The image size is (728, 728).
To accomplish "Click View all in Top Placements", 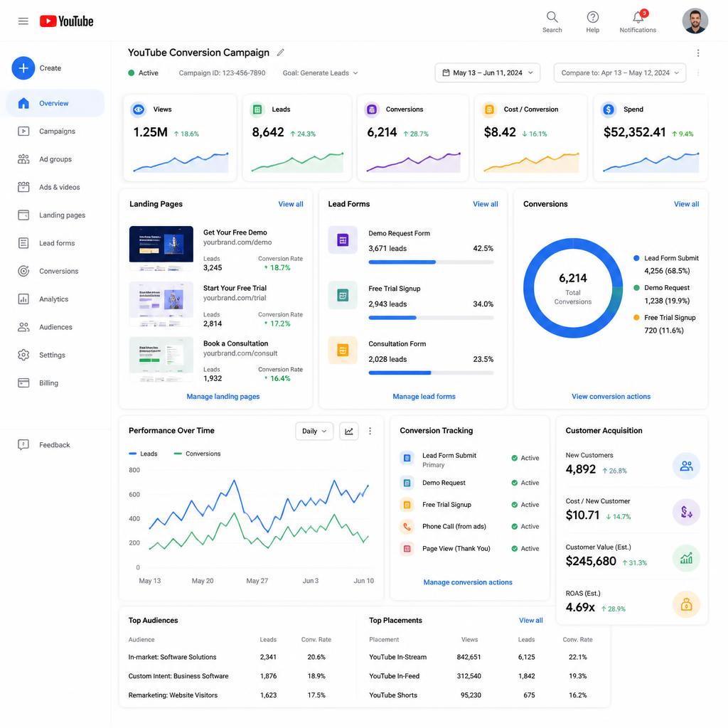I will (x=530, y=620).
